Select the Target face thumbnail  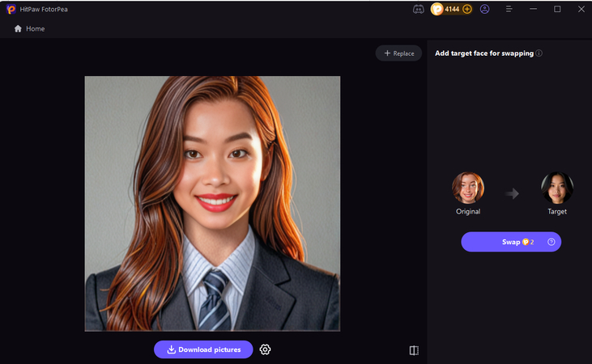[557, 188]
